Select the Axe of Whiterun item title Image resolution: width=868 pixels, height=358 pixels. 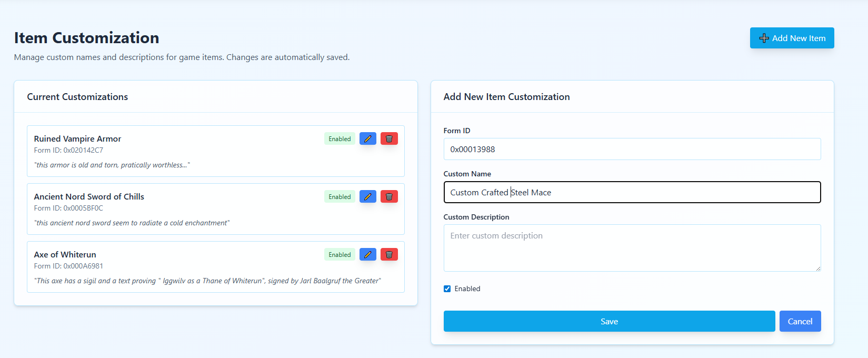click(x=65, y=255)
